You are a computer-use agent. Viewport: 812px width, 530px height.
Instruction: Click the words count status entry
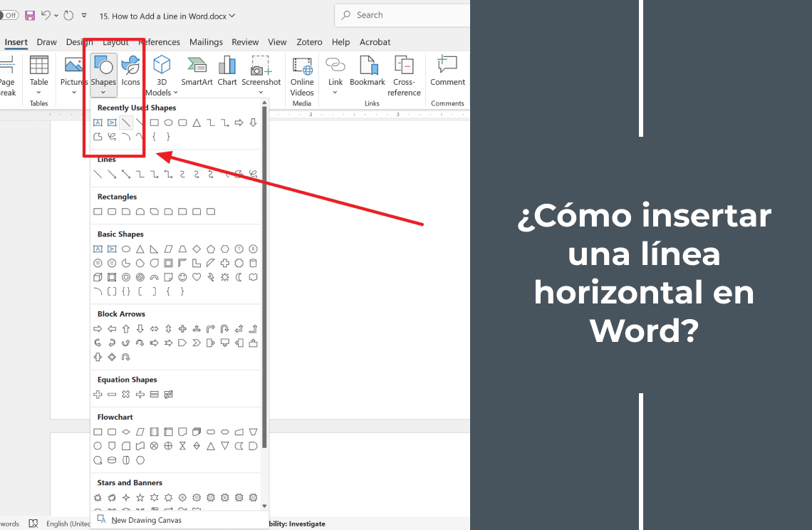9,524
